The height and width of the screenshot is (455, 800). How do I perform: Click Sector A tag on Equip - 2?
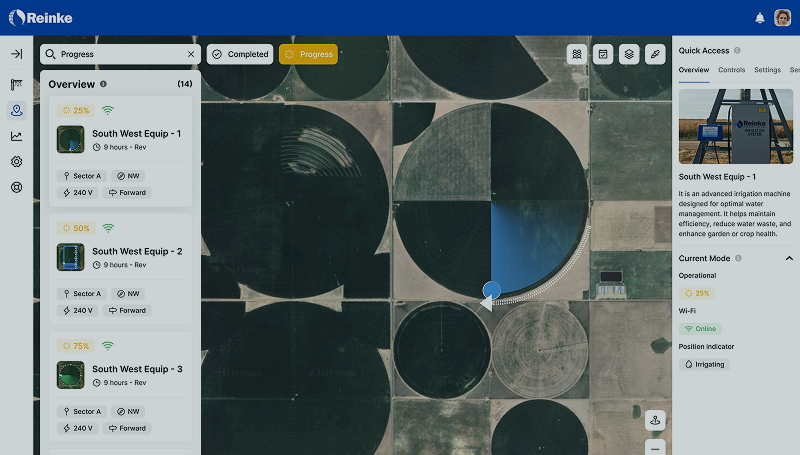(x=82, y=294)
